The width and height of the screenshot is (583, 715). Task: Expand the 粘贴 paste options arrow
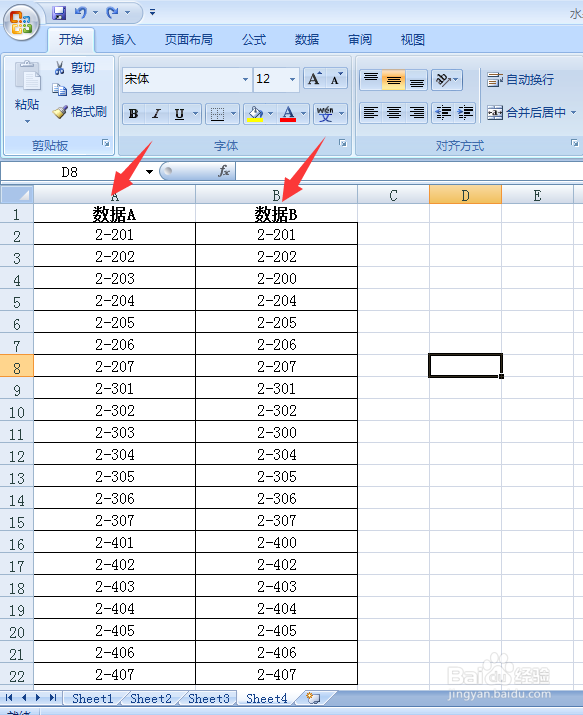[x=27, y=121]
